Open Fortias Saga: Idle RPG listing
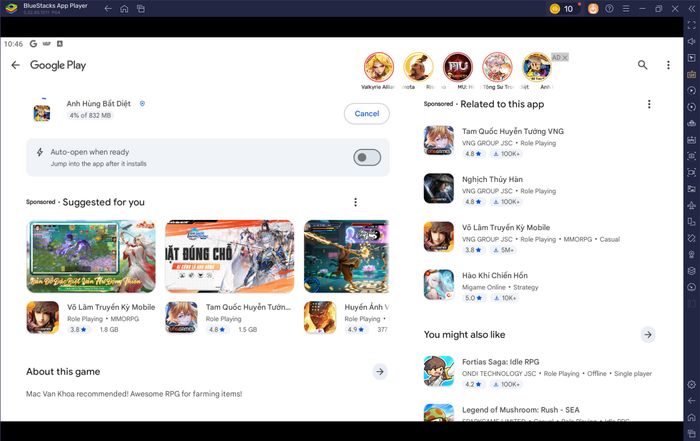 tap(538, 371)
